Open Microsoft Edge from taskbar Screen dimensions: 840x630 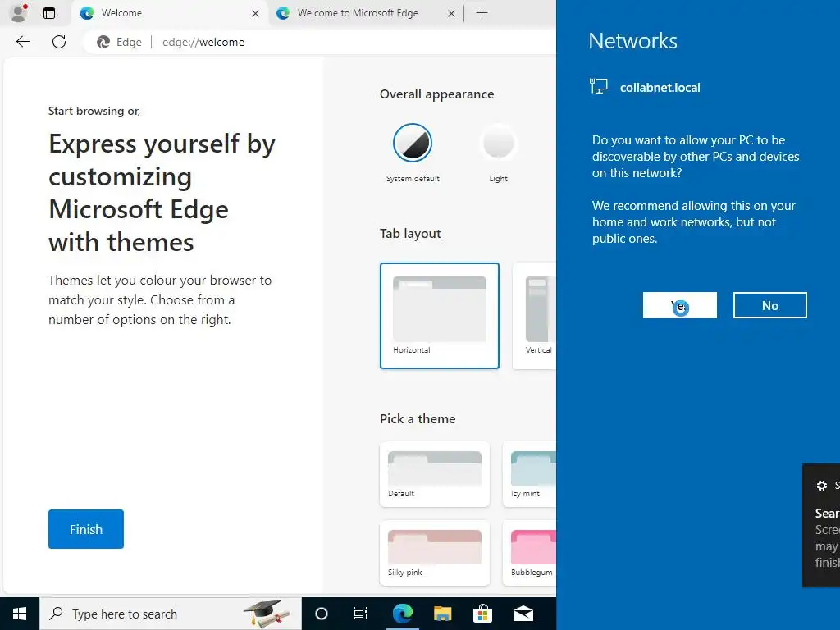click(402, 614)
